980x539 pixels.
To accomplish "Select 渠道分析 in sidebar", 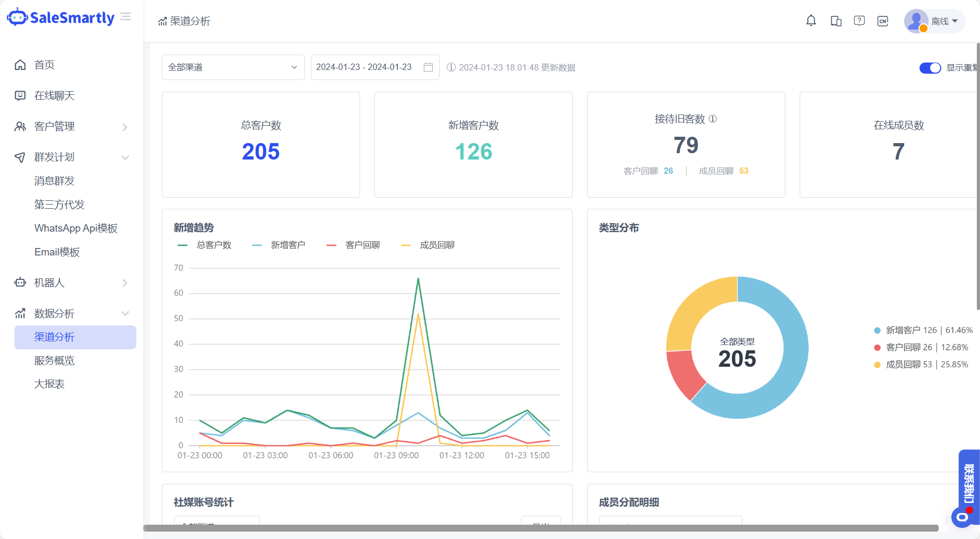I will tap(75, 337).
